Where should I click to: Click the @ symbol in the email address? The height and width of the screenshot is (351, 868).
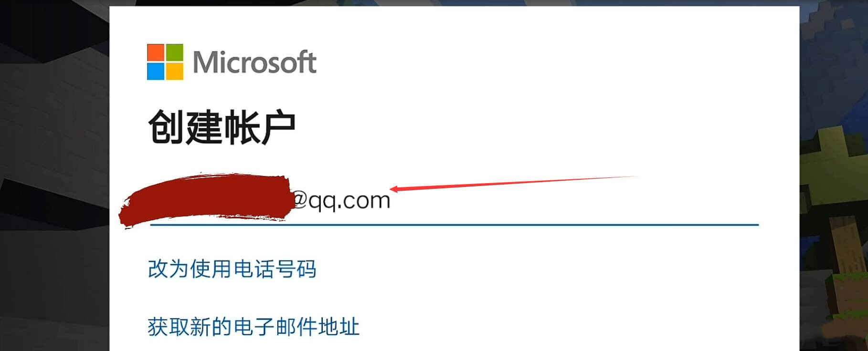[299, 200]
